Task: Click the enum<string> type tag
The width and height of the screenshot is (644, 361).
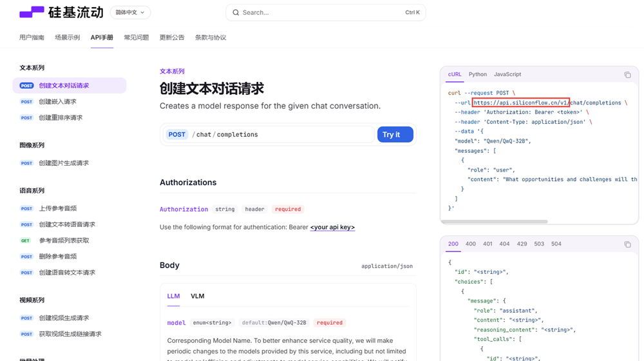Action: tap(212, 323)
